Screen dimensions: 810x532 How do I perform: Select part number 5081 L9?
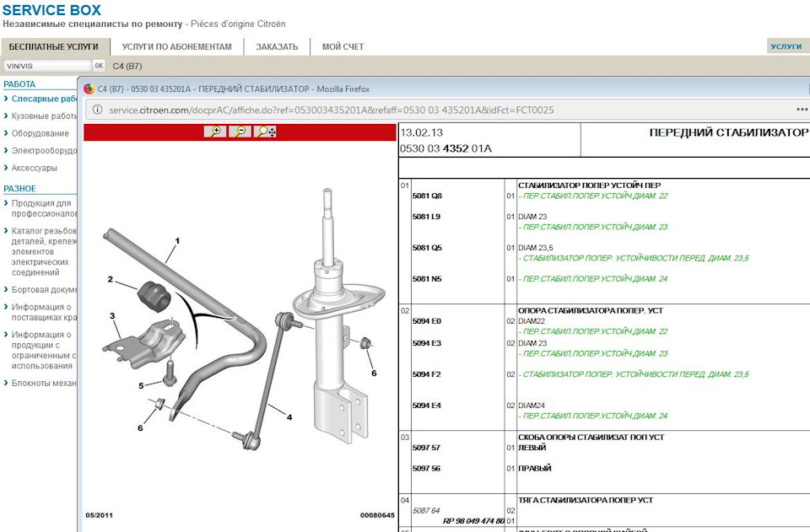pyautogui.click(x=426, y=217)
